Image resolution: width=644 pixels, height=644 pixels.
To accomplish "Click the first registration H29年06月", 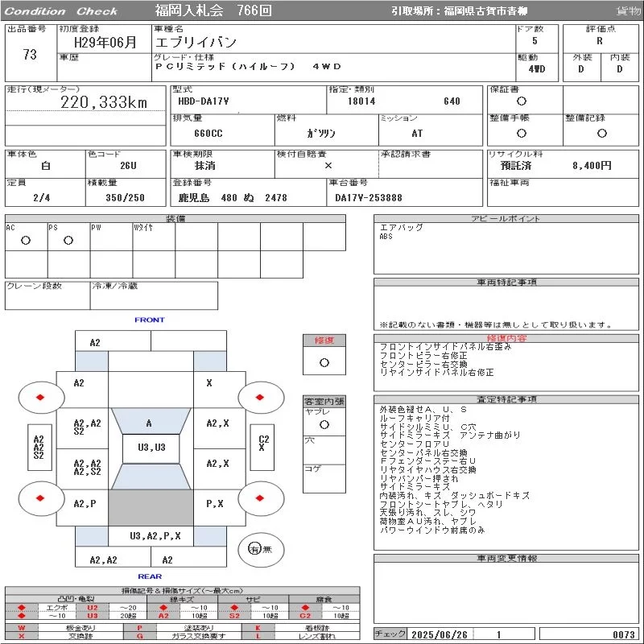I will 105,42.
